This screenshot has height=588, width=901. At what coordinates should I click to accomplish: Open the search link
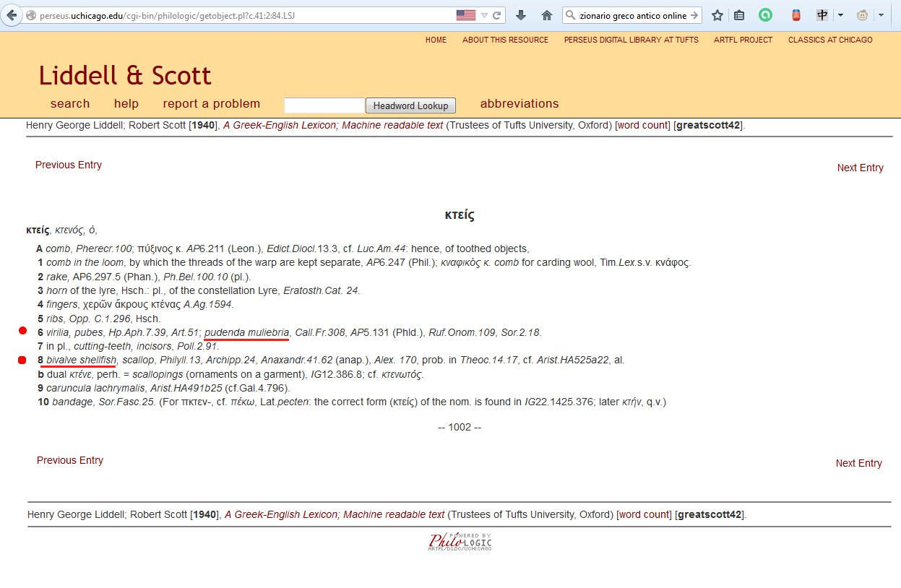point(70,103)
